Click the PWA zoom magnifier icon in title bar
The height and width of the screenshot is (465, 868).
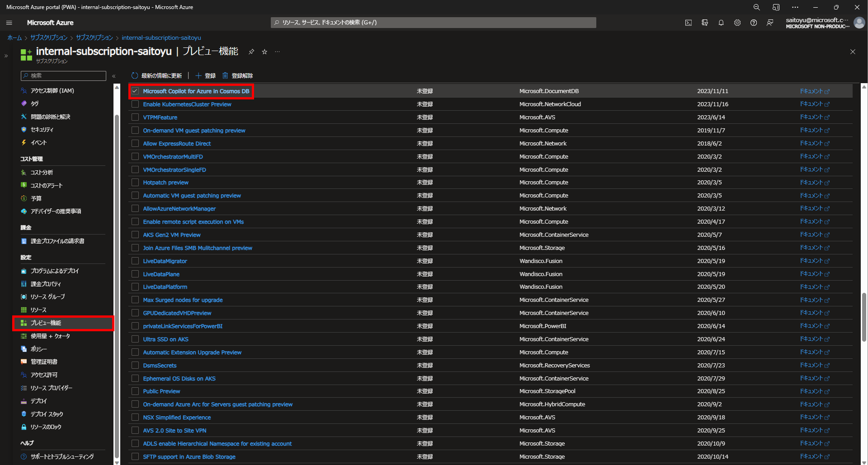pyautogui.click(x=756, y=7)
